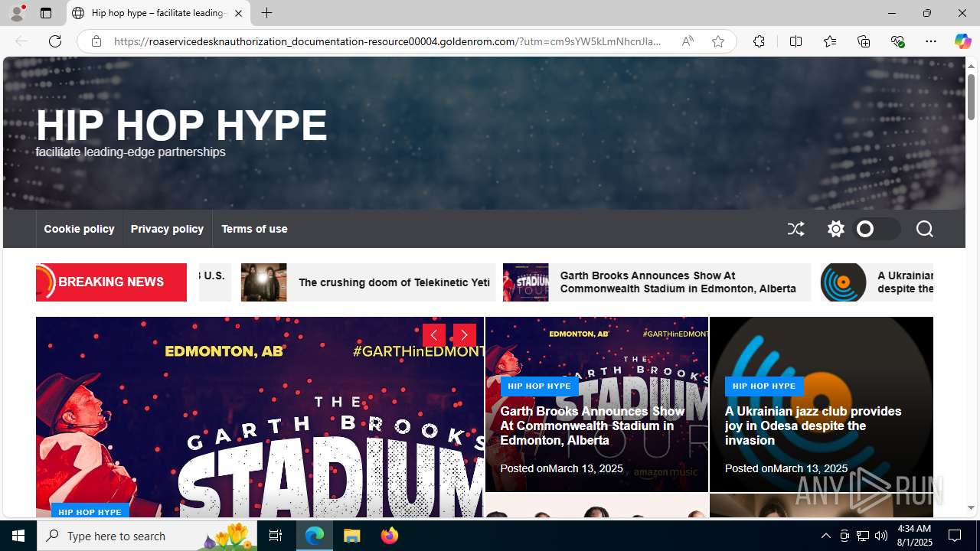Image resolution: width=980 pixels, height=551 pixels.
Task: Open the Collections icon
Action: tap(864, 41)
